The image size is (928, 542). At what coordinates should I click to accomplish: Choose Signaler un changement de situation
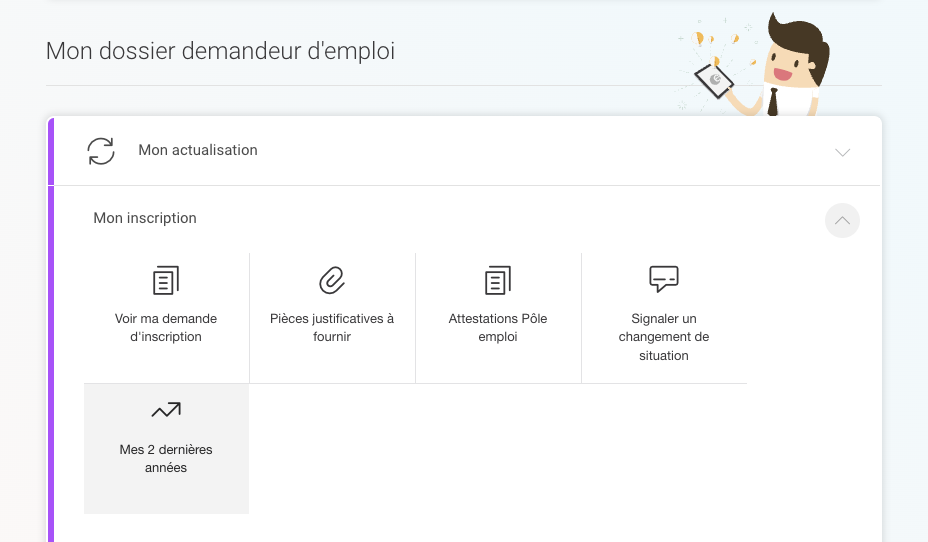[664, 337]
